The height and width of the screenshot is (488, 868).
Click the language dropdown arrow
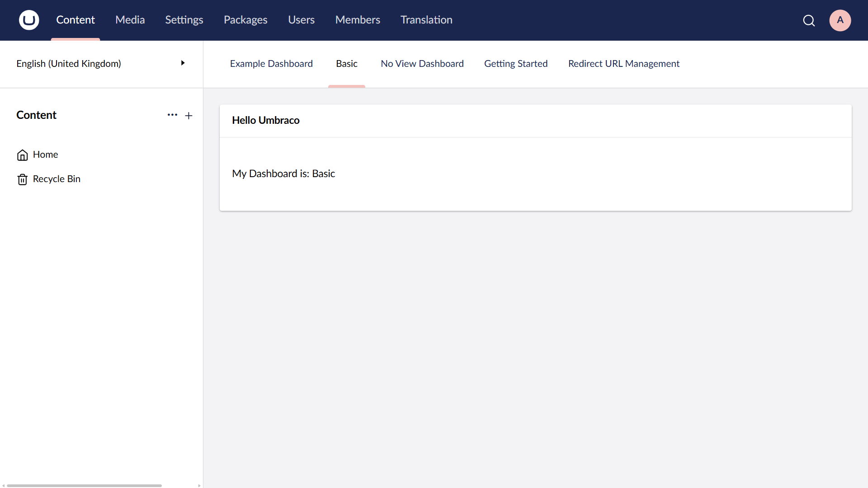pyautogui.click(x=183, y=63)
